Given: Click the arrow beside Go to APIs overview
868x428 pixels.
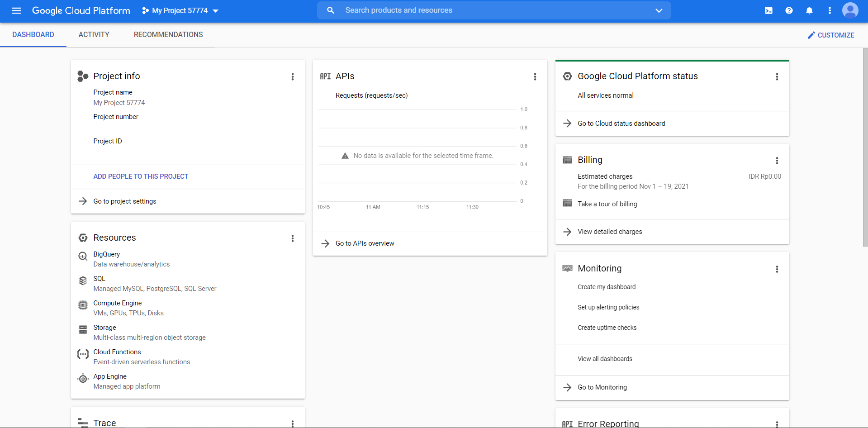Looking at the screenshot, I should coord(325,243).
